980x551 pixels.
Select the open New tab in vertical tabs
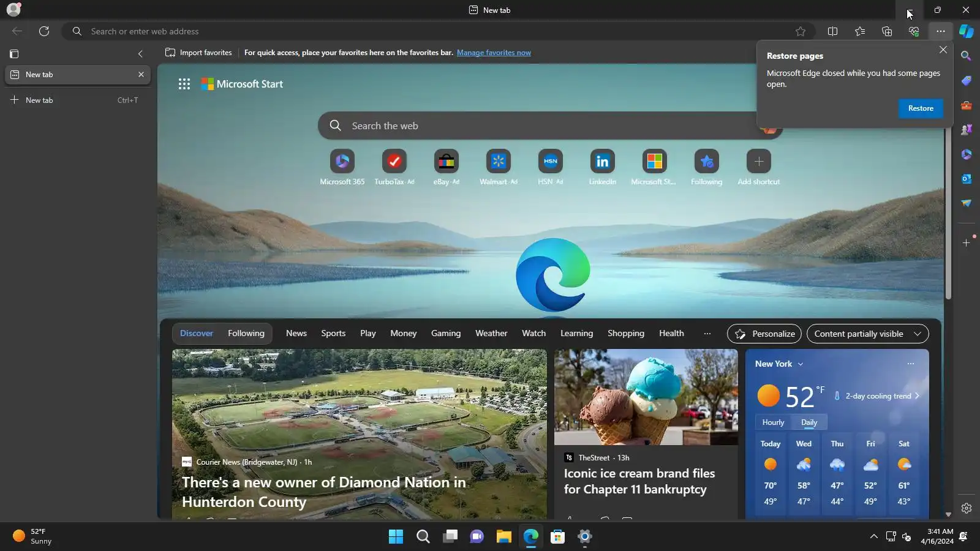(78, 75)
